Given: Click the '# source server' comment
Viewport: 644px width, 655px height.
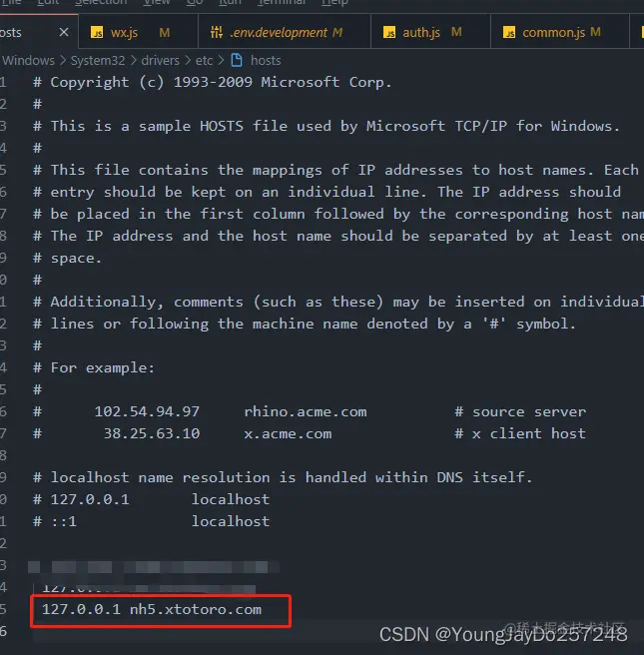Looking at the screenshot, I should point(520,412).
